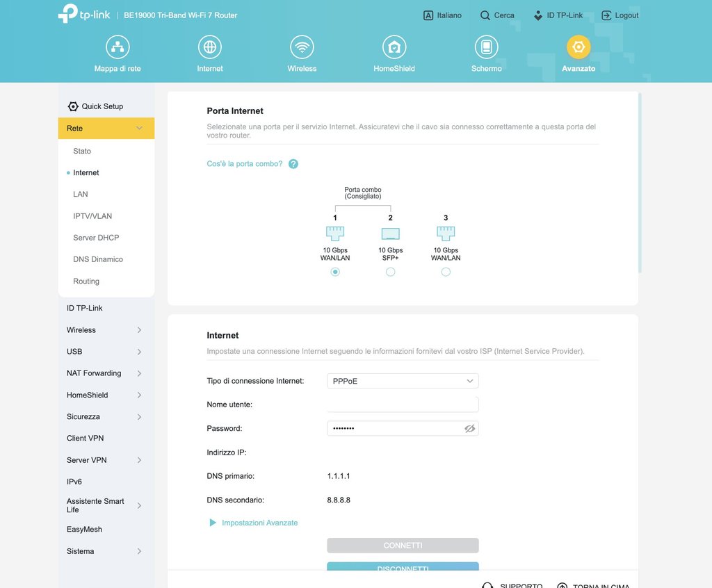Click the Nome utente input field
The width and height of the screenshot is (712, 588).
click(403, 405)
